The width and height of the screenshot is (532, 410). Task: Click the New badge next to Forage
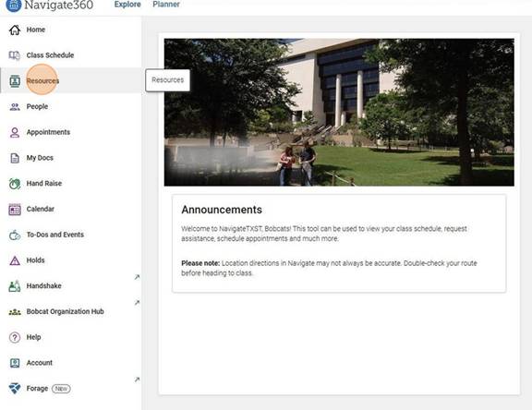[61, 389]
